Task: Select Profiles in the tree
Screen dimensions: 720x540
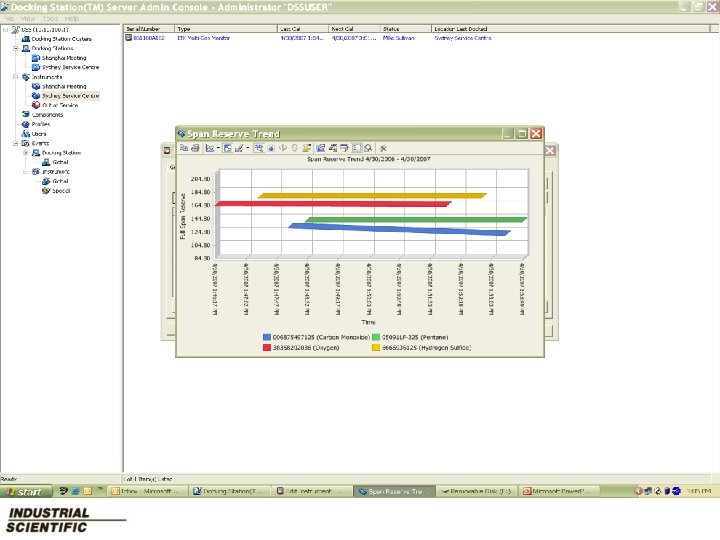Action: pyautogui.click(x=41, y=124)
